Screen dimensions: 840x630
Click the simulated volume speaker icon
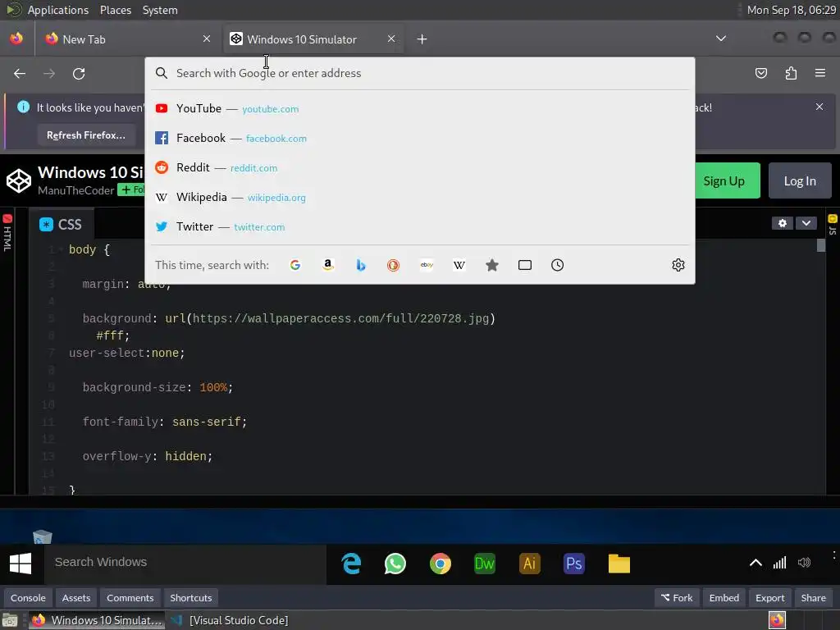804,563
